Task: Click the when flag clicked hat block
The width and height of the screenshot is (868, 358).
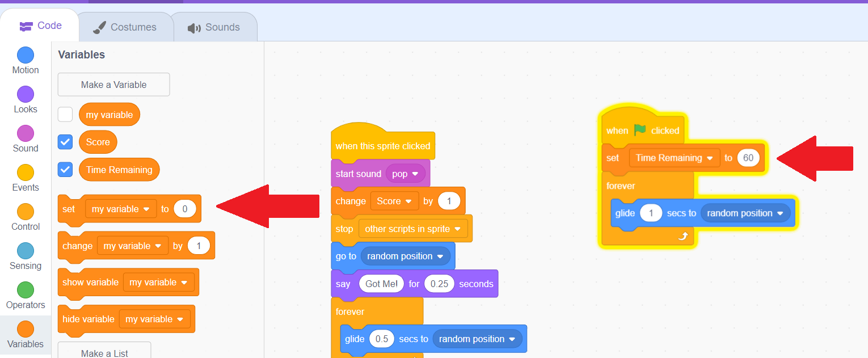Action: (642, 130)
